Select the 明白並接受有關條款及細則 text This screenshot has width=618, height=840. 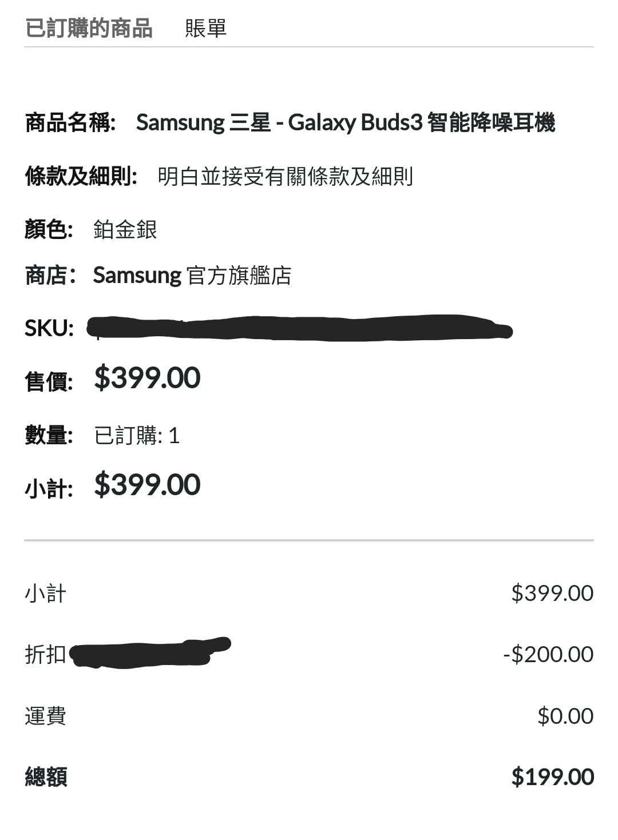point(286,176)
